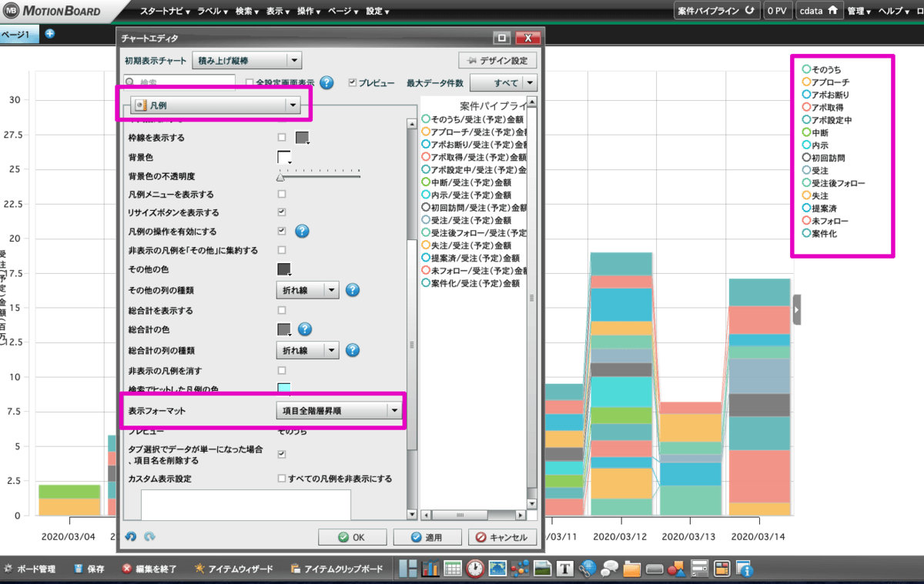924x584 pixels.
Task: Open the layout item in bottom toolbar
Action: [407, 569]
